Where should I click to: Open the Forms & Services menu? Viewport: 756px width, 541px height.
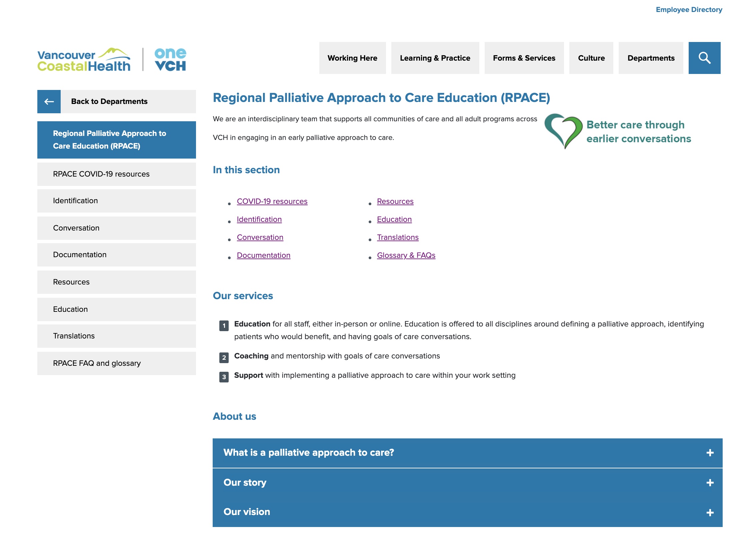pyautogui.click(x=524, y=58)
